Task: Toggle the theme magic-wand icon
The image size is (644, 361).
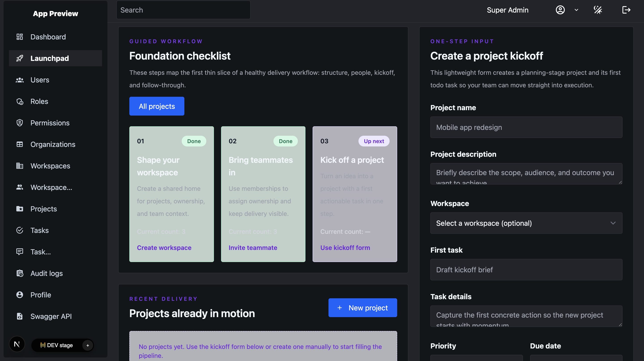Action: 598,10
